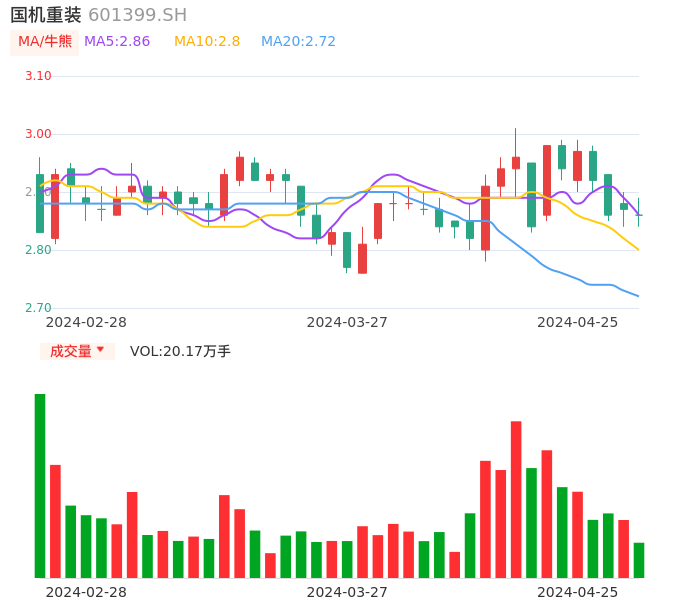Click the small triangle arrow beside 成交量
This screenshot has height=606, width=686.
pos(100,350)
